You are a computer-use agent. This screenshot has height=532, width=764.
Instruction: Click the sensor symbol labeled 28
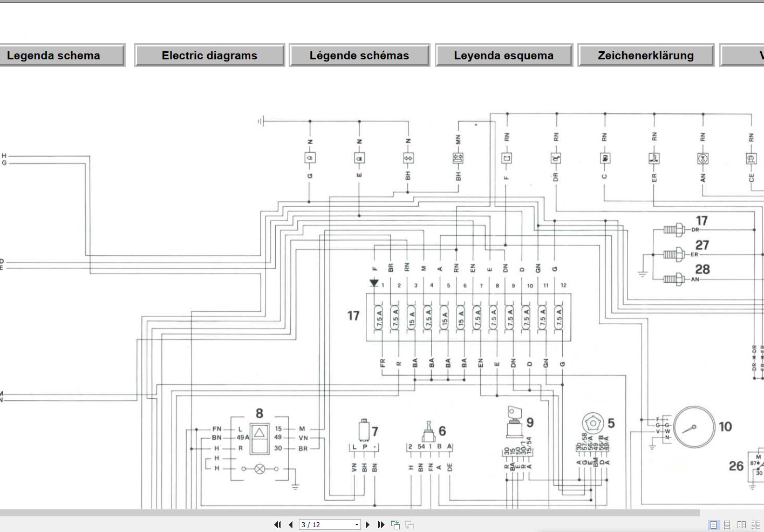(x=673, y=278)
